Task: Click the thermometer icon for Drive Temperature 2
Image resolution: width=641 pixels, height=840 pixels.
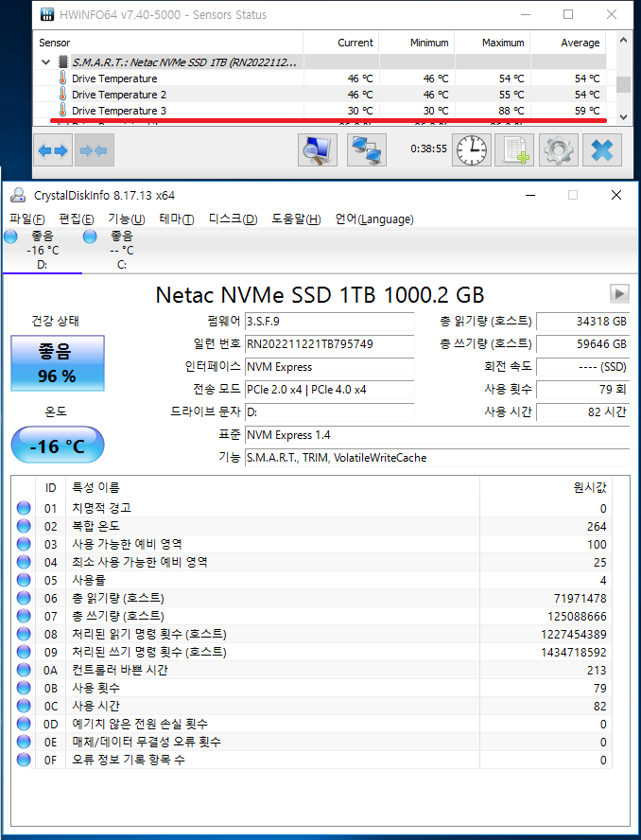Action: pos(62,95)
